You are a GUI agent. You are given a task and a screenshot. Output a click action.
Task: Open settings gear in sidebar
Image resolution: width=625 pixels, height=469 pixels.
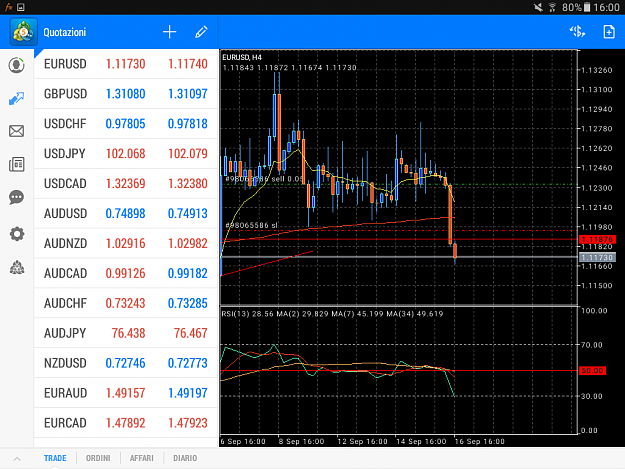[16, 234]
